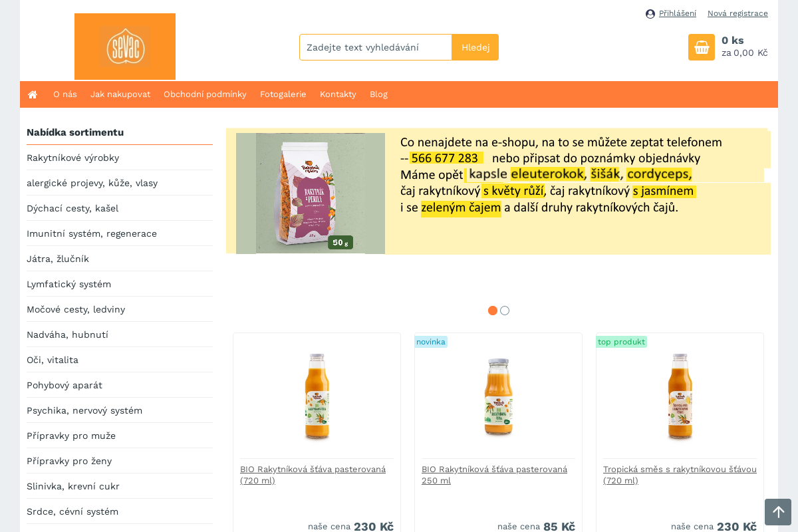Select the second carousel slide dot
This screenshot has height=532, width=798.
[505, 311]
